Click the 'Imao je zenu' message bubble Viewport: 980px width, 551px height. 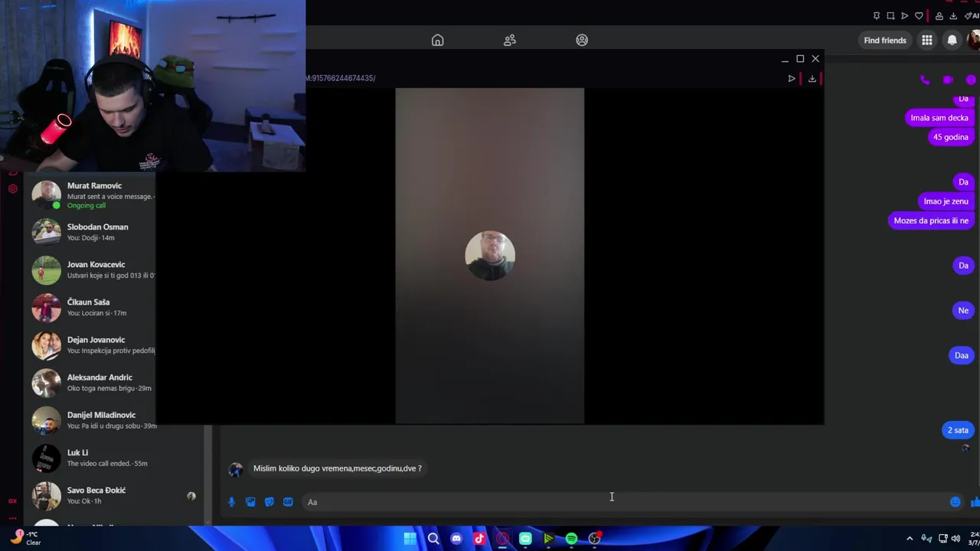946,201
